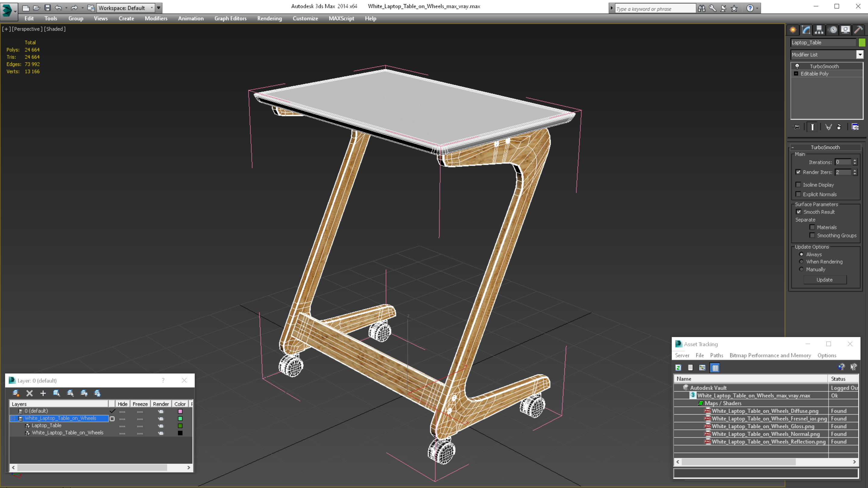Open the Bitmap Performance and Memory menu
The image size is (868, 488).
coord(770,355)
